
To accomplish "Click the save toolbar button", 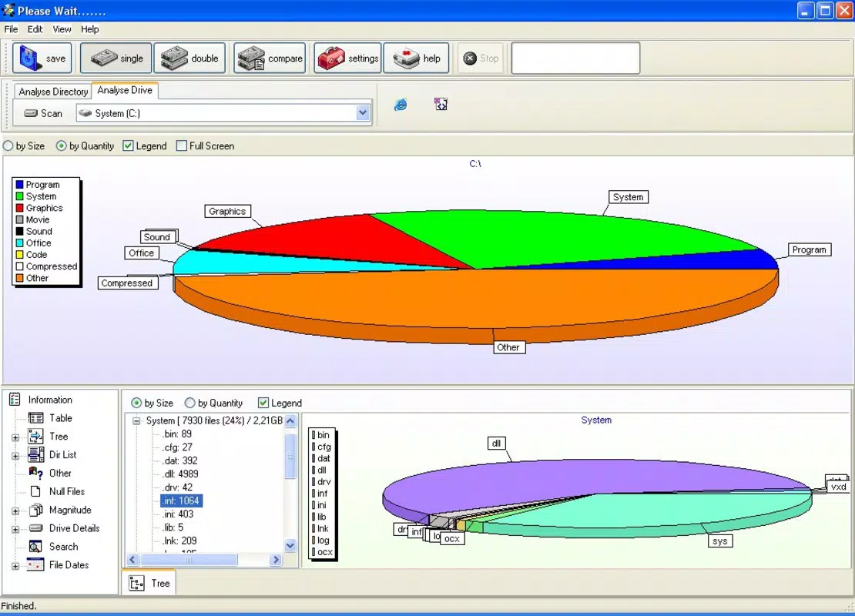I will pyautogui.click(x=42, y=59).
